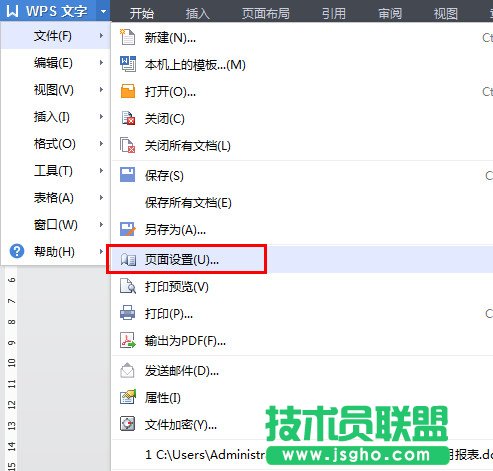Viewport: 493px width, 471px height.
Task: Click the print preview magnifier icon
Action: tap(128, 286)
